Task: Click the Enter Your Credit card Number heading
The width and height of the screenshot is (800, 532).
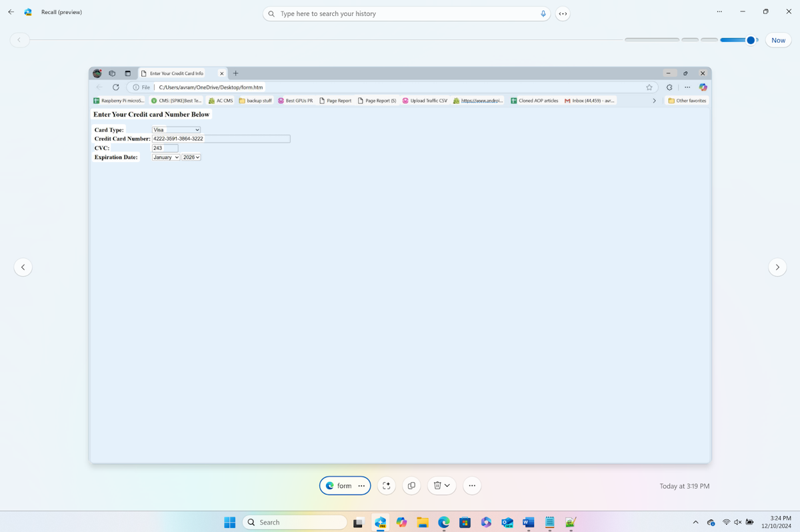Action: pyautogui.click(x=151, y=115)
